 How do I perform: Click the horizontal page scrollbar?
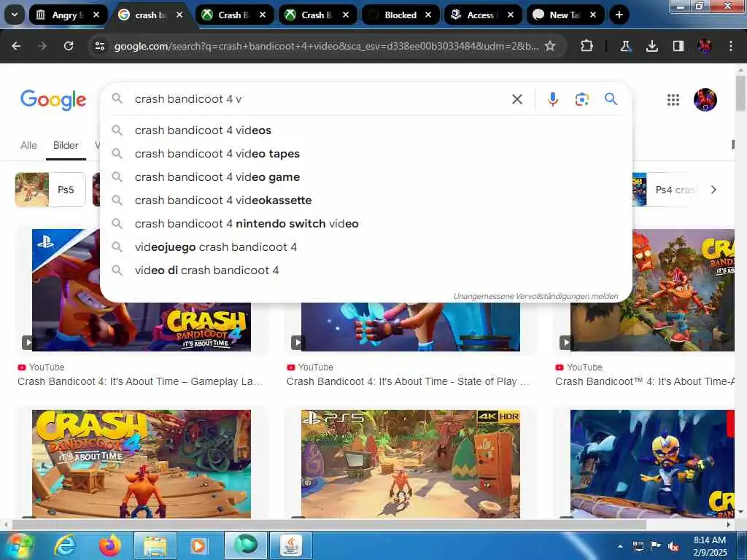tap(329, 524)
